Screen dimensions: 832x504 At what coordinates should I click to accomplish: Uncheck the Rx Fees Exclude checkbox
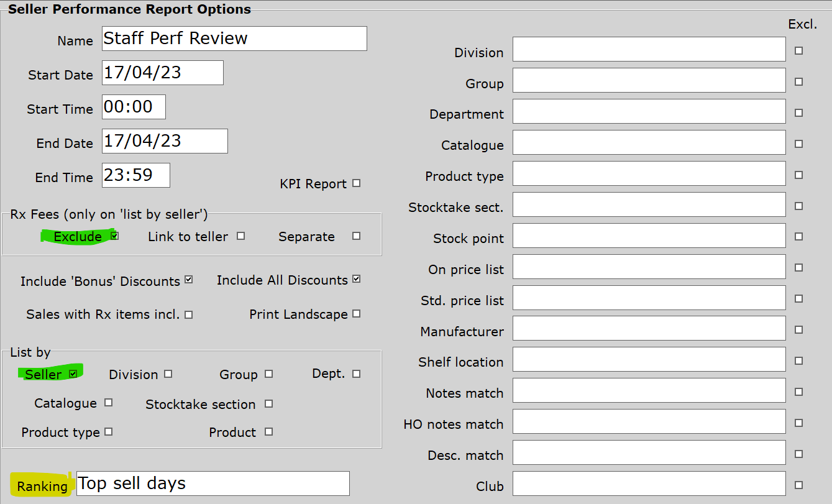(114, 236)
